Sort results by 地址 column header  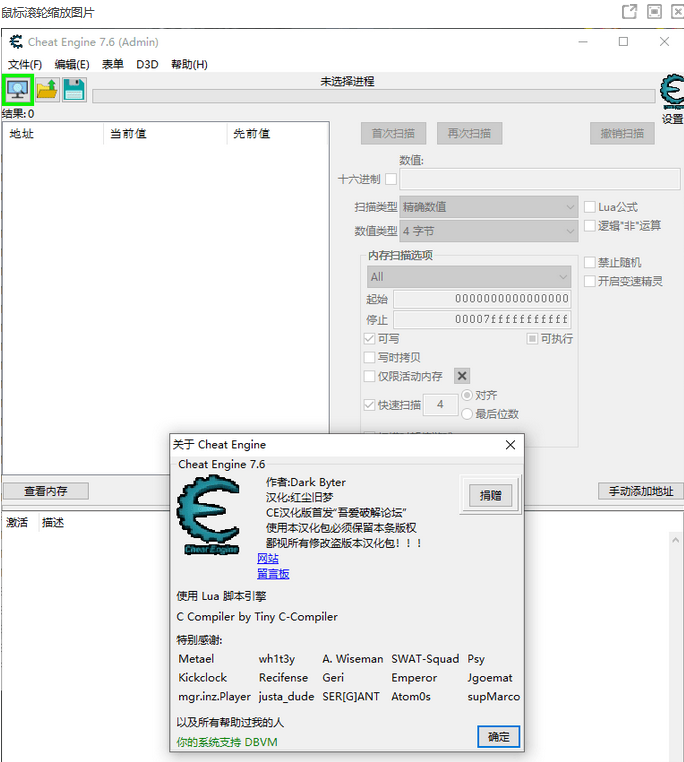(x=53, y=134)
